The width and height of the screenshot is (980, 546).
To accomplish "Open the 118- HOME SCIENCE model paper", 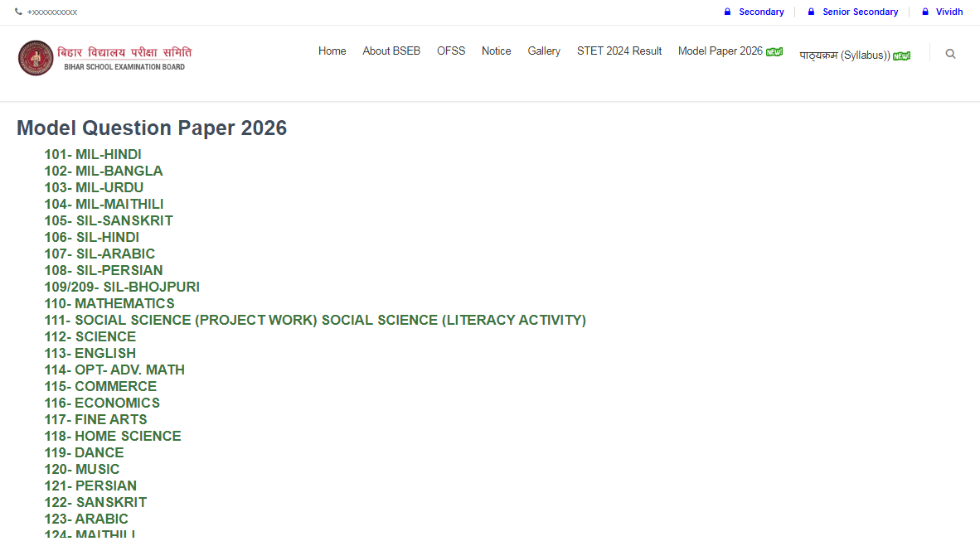I will (x=113, y=436).
